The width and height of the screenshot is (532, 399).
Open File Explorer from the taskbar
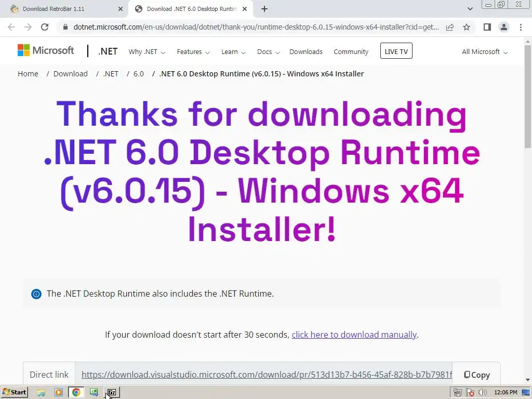41,393
